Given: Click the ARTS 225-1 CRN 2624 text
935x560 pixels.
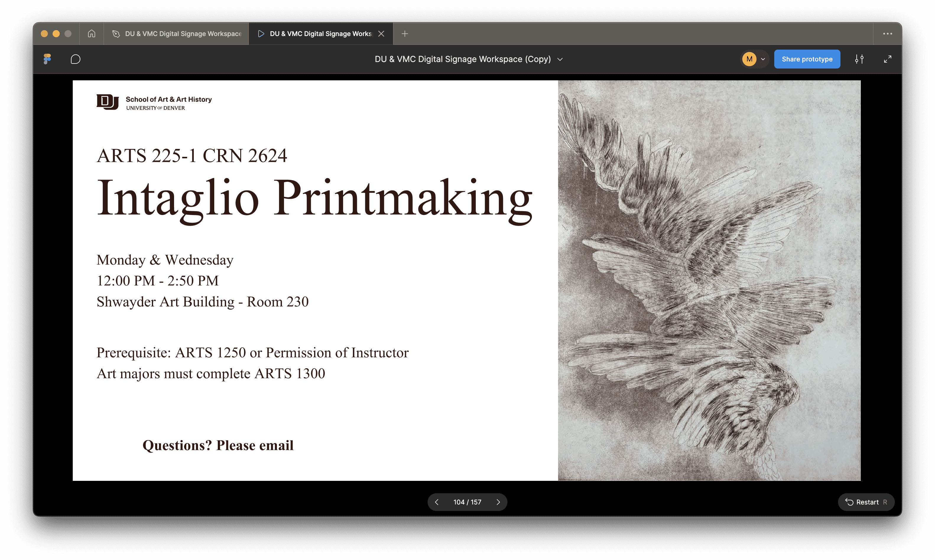Looking at the screenshot, I should coord(192,155).
